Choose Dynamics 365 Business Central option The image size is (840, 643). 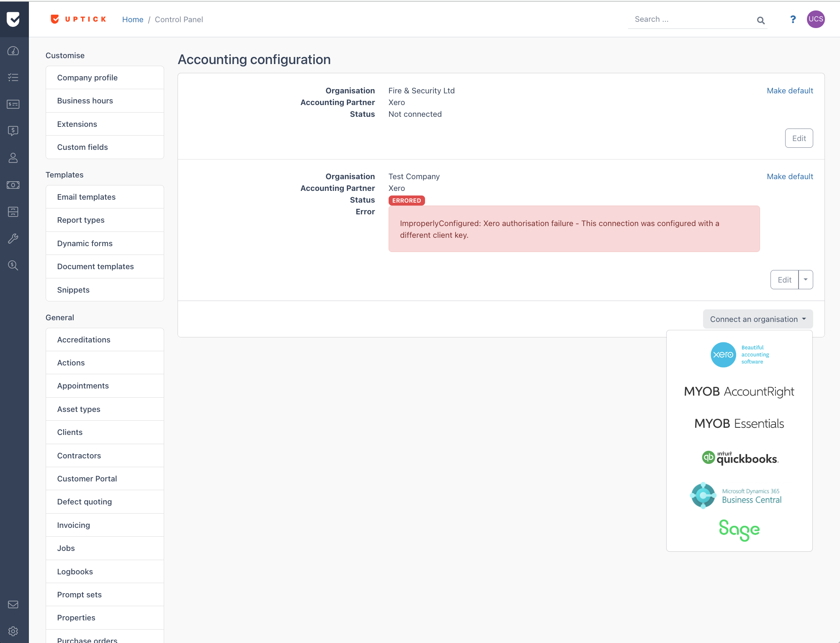[x=736, y=496]
